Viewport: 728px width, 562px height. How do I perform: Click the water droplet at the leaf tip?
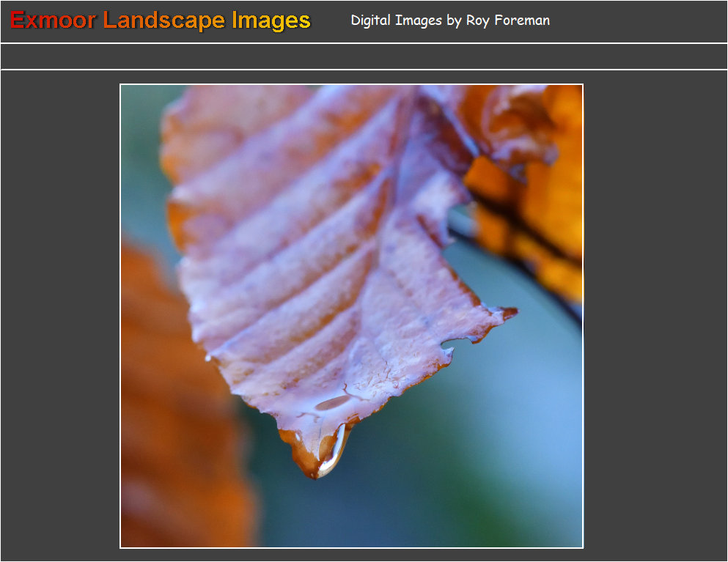[x=332, y=450]
